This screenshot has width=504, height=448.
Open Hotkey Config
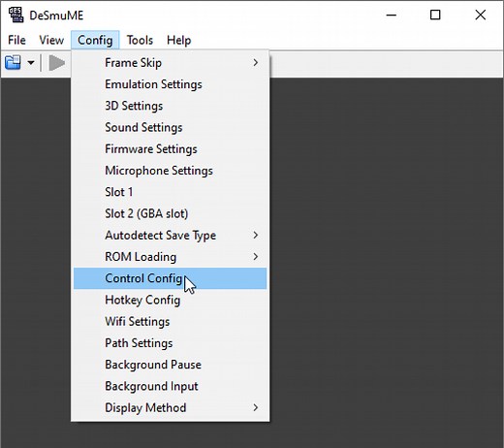click(170, 300)
